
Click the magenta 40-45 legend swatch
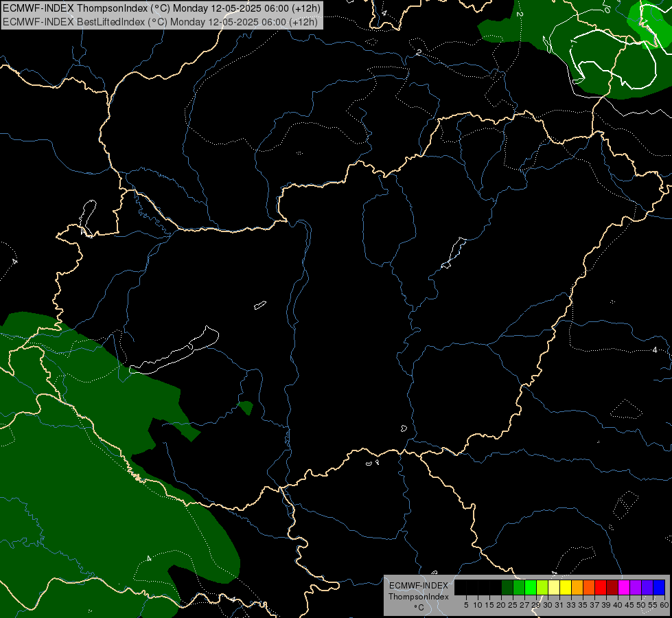[x=624, y=587]
